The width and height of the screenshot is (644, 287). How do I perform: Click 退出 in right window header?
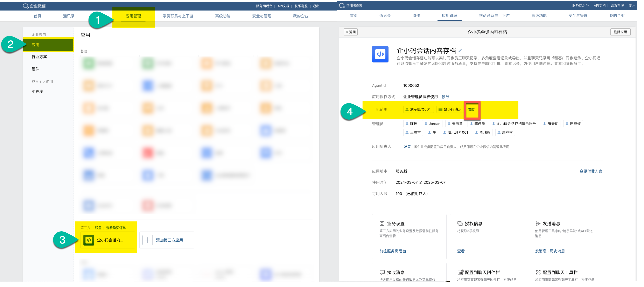(x=632, y=6)
